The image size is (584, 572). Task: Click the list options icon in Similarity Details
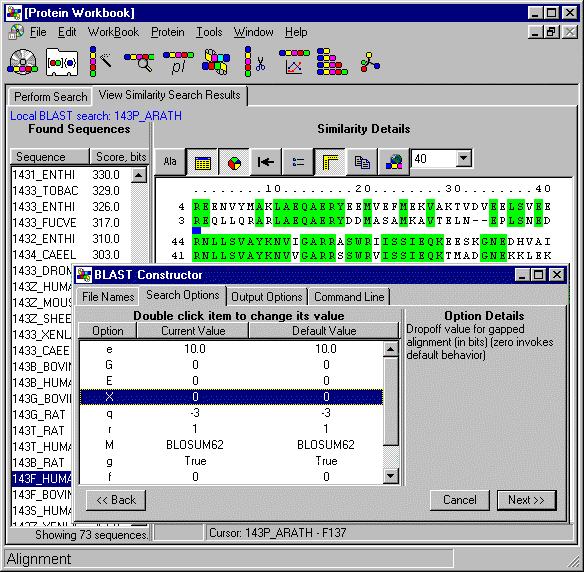point(298,162)
